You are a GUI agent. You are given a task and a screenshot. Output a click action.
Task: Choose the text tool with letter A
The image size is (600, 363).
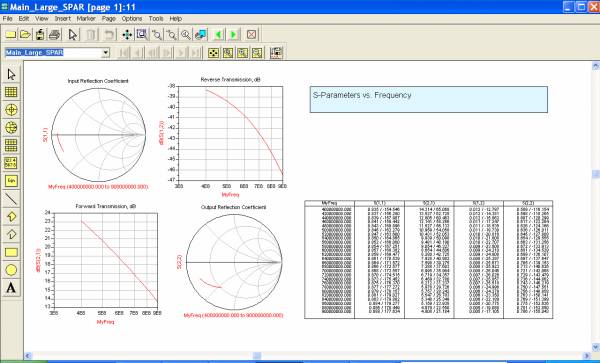[x=11, y=288]
